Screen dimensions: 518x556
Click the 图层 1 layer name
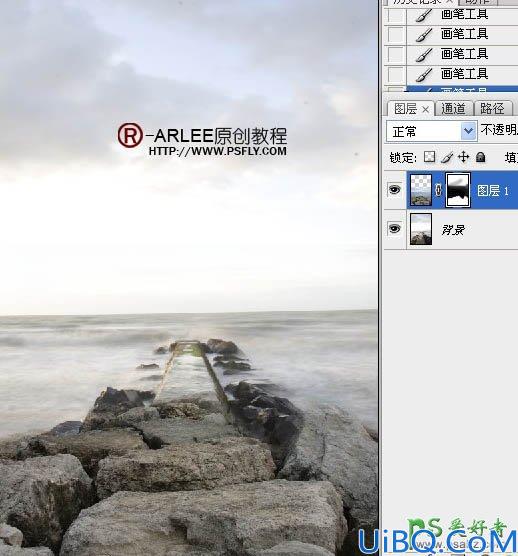coord(493,191)
